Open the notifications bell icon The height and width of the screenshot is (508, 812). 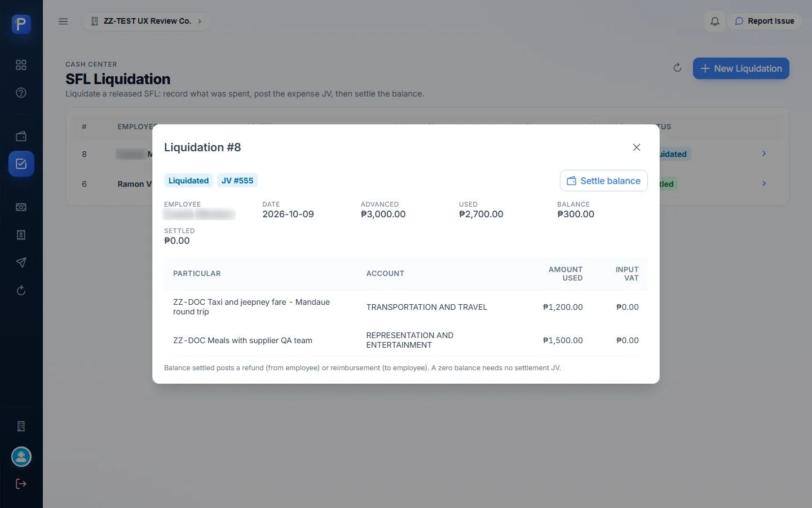[x=714, y=21]
